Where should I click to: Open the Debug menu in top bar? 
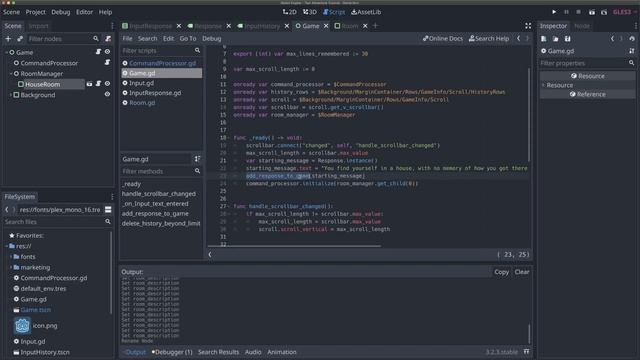61,12
